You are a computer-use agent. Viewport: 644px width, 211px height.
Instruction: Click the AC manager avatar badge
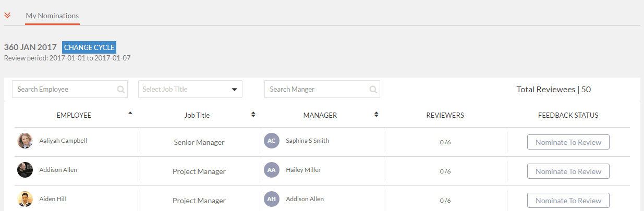(x=272, y=141)
